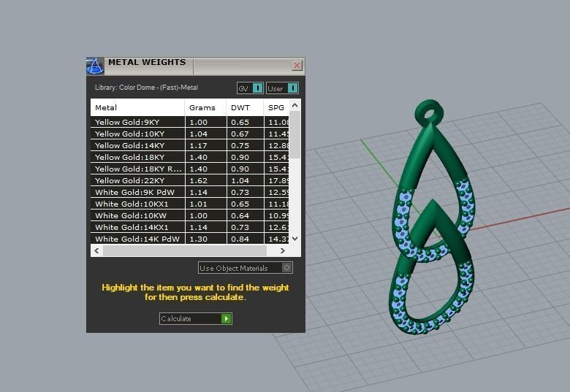Click the green arrow on Calculate
570x392 pixels.
227,319
